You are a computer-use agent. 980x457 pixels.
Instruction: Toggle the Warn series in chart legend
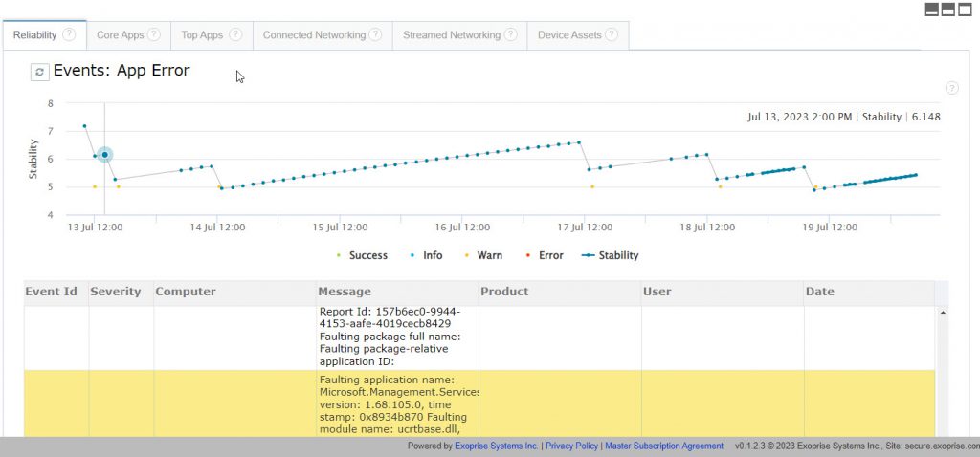tap(484, 255)
